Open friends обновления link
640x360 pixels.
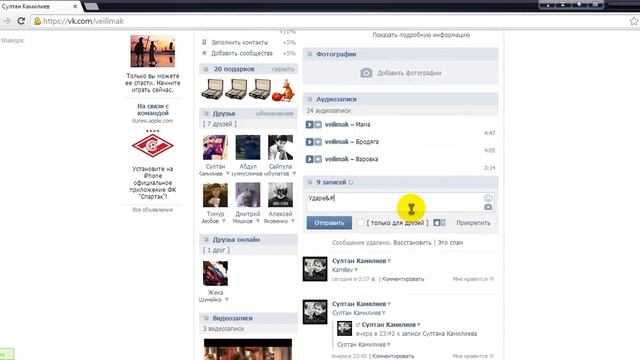(x=274, y=113)
